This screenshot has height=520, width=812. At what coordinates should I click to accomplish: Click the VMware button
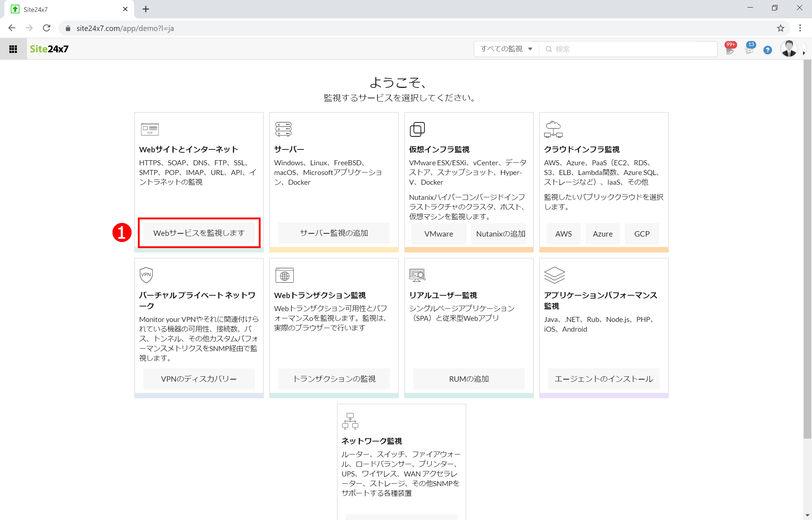click(x=439, y=234)
